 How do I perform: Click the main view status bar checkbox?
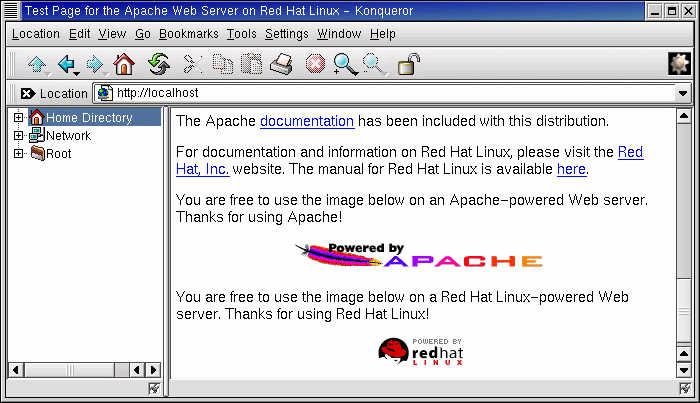coord(685,388)
